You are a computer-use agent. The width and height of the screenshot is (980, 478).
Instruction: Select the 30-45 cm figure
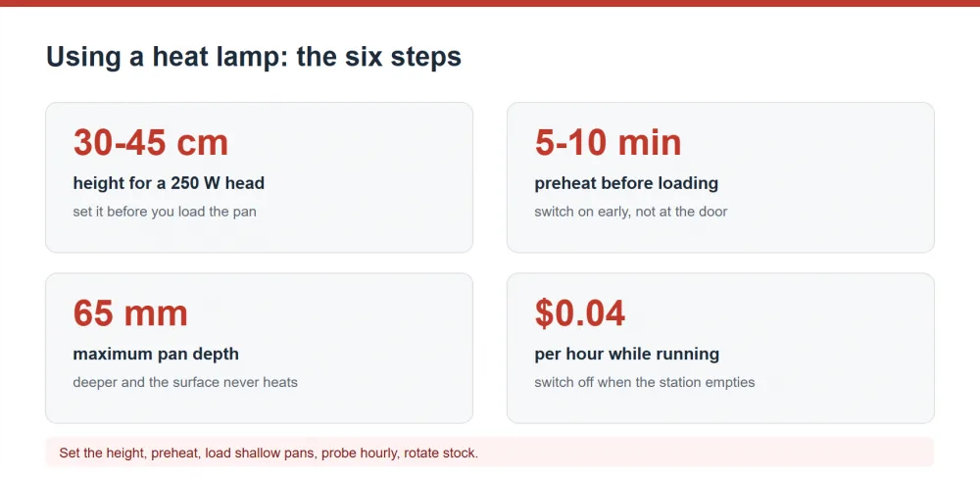151,142
